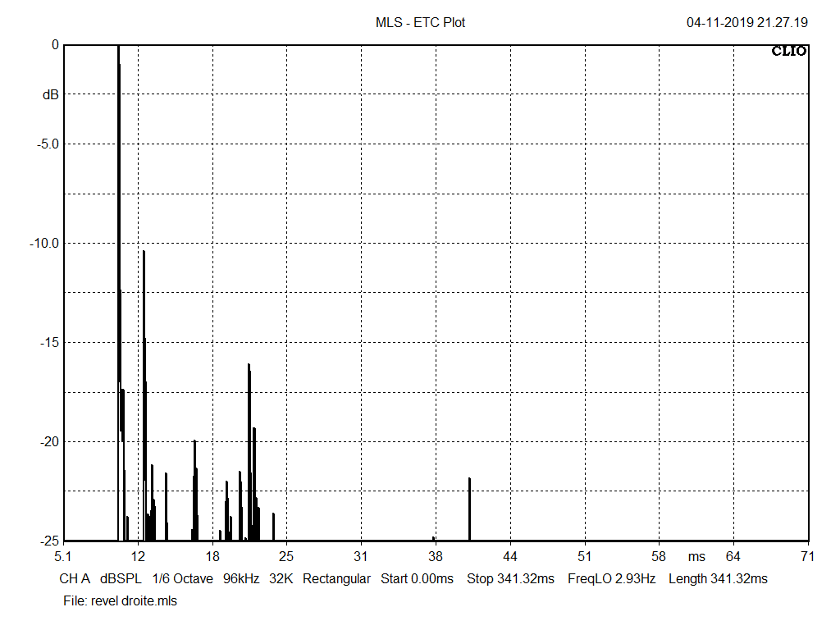Click the 71 x-axis label
This screenshot has width=840, height=630.
[807, 557]
